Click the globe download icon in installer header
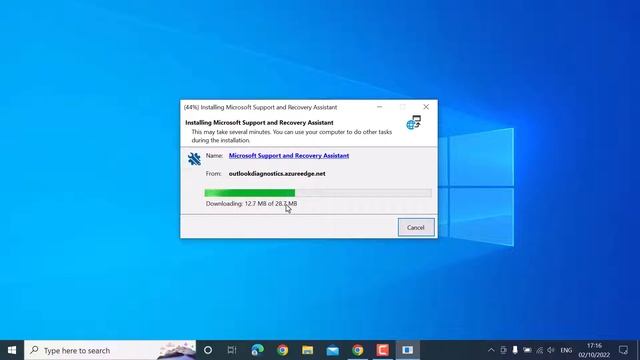This screenshot has height=360, width=640. [413, 122]
